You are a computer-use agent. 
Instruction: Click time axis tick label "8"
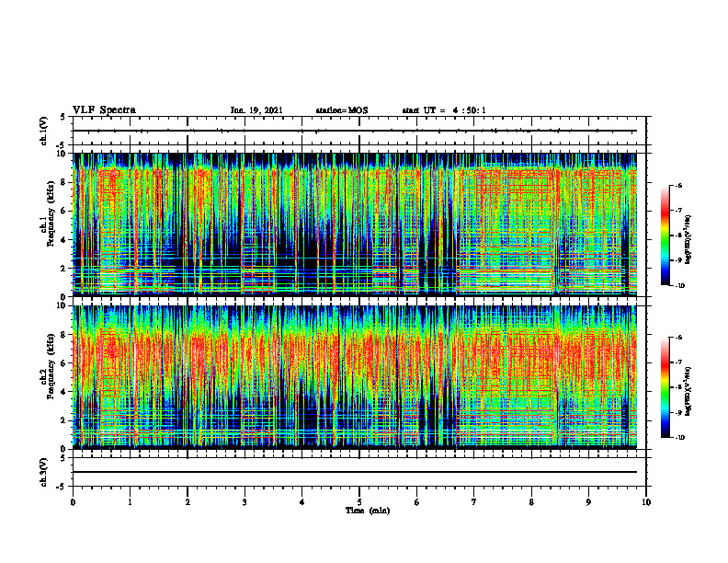pyautogui.click(x=531, y=501)
